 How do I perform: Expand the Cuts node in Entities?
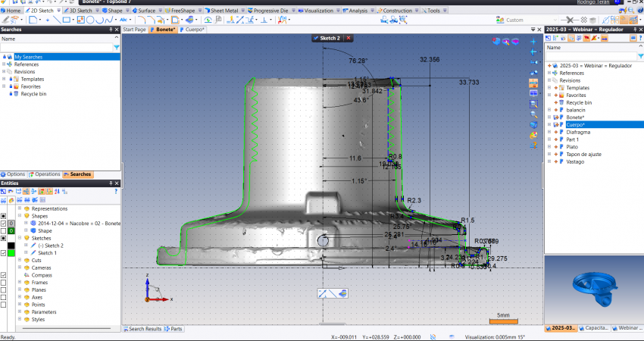tap(19, 260)
